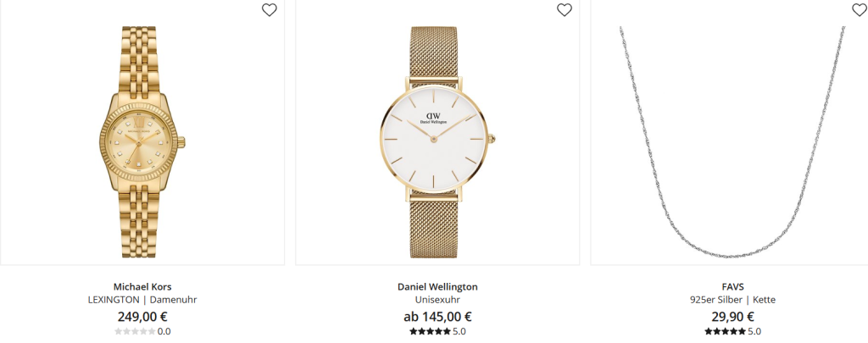Click Daniel Wellington 5.0 rating score
Image resolution: width=868 pixels, height=343 pixels.
(x=459, y=332)
